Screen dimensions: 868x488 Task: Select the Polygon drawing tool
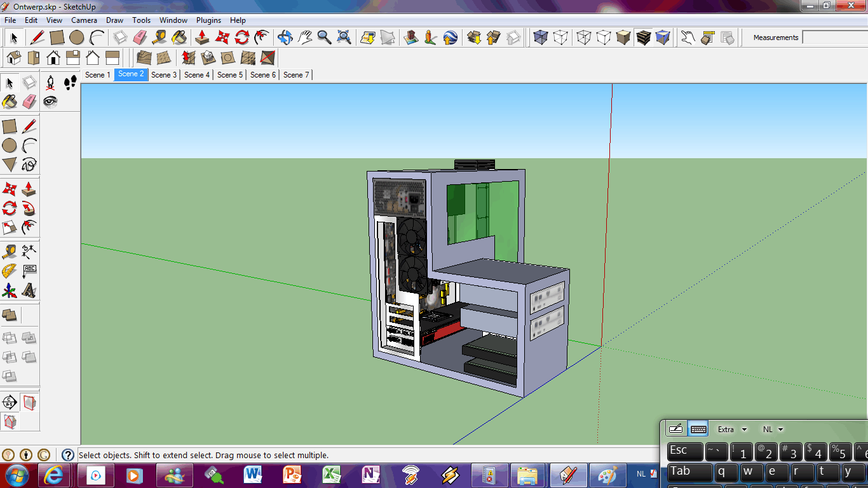click(10, 165)
